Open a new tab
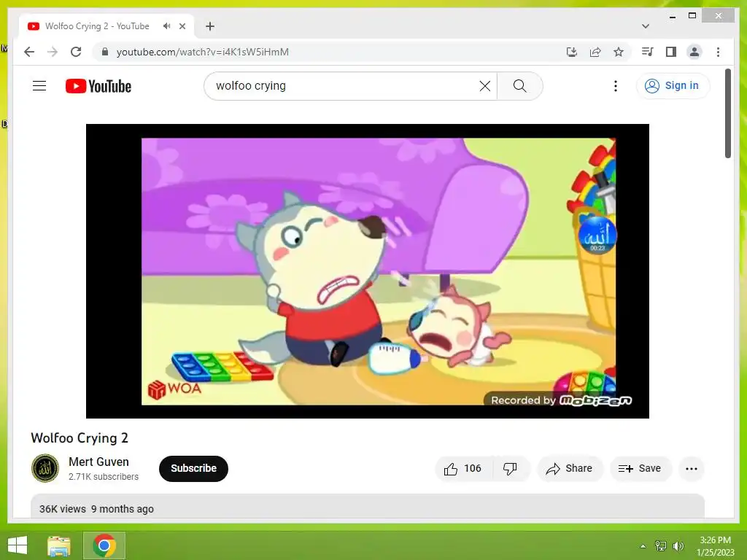Viewport: 747px width, 560px height. point(210,26)
